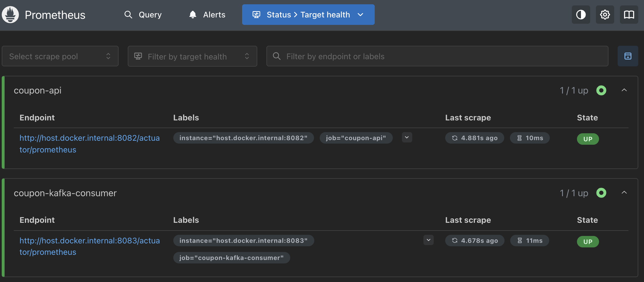Click the collapse all pools icon button
This screenshot has height=282, width=644.
(628, 56)
